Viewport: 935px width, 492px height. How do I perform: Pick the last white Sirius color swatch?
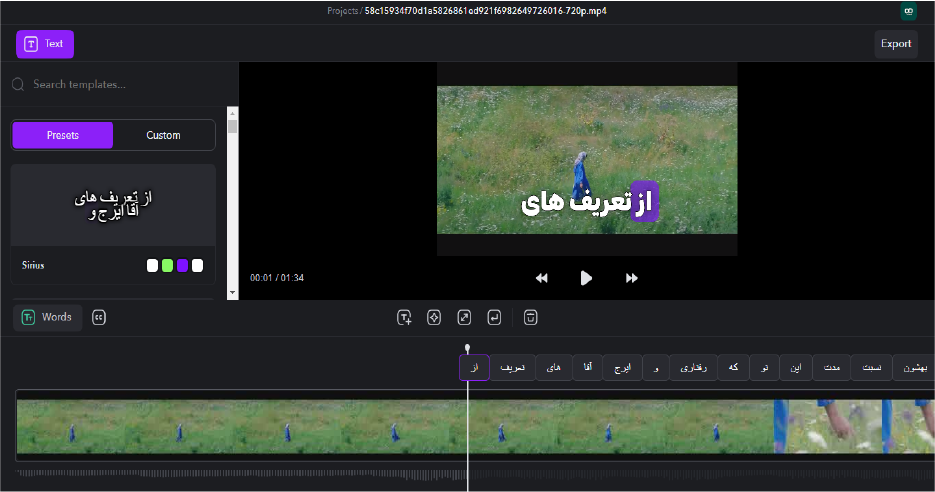click(197, 265)
